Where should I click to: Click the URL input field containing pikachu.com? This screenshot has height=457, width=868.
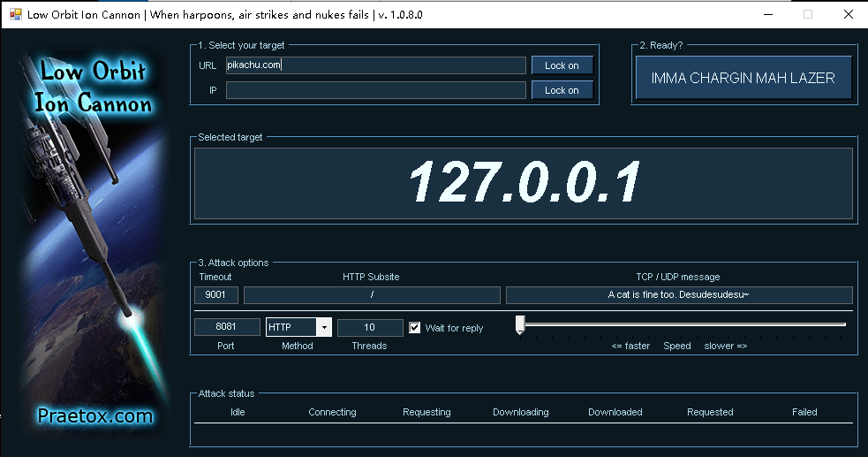coord(375,65)
